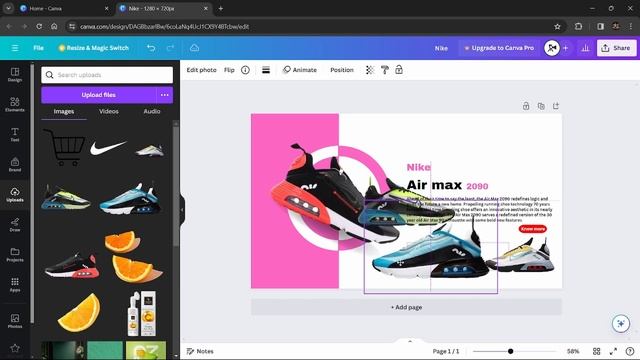
Task: Open the Projects panel
Action: click(x=15, y=255)
